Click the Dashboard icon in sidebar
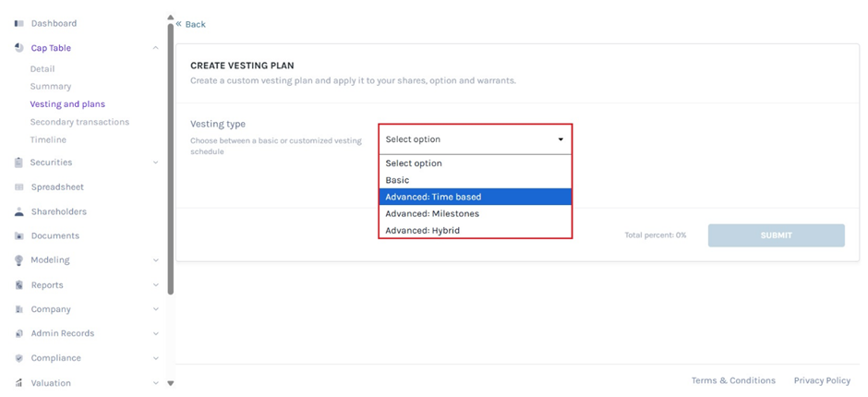 tap(18, 23)
